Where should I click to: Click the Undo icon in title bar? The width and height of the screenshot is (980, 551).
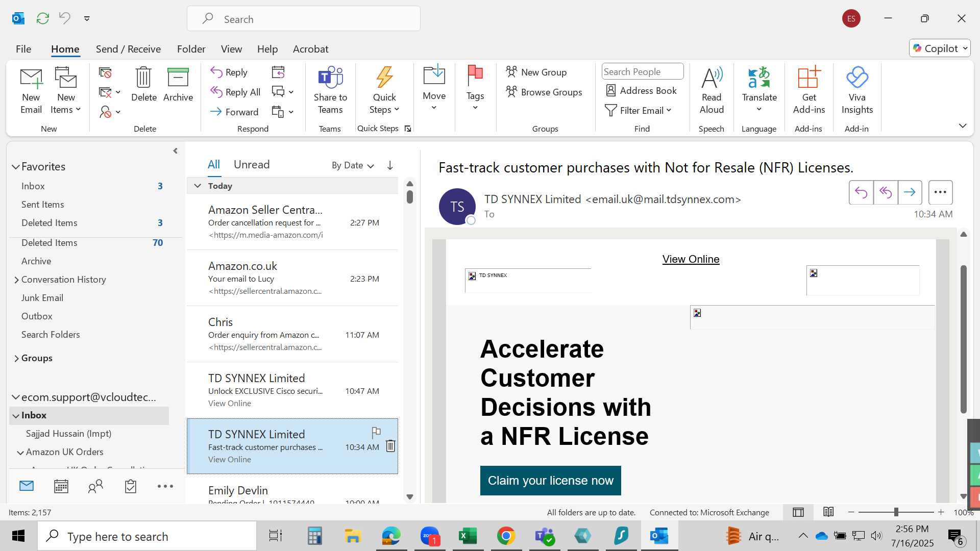pos(65,18)
